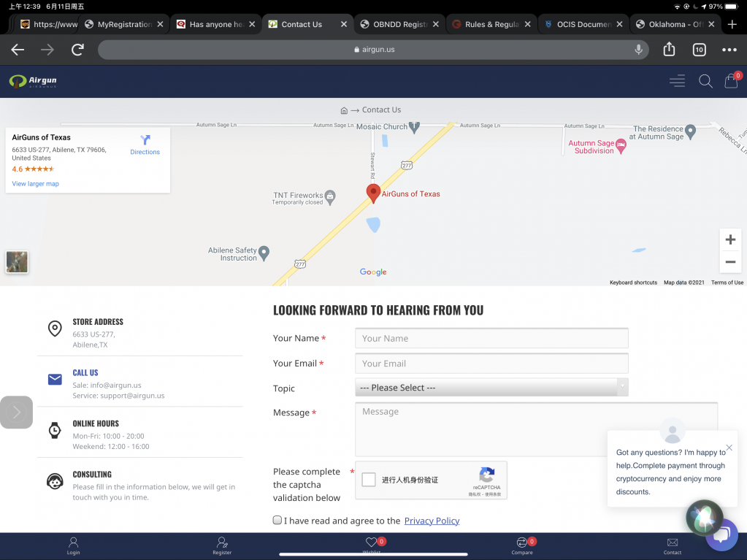This screenshot has width=747, height=560.
Task: Click View larger map link
Action: [35, 184]
